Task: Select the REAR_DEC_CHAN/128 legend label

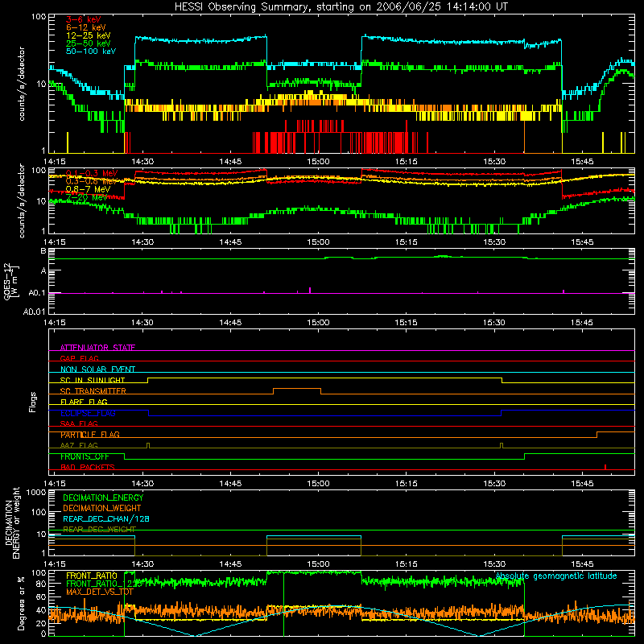Action: [x=106, y=518]
